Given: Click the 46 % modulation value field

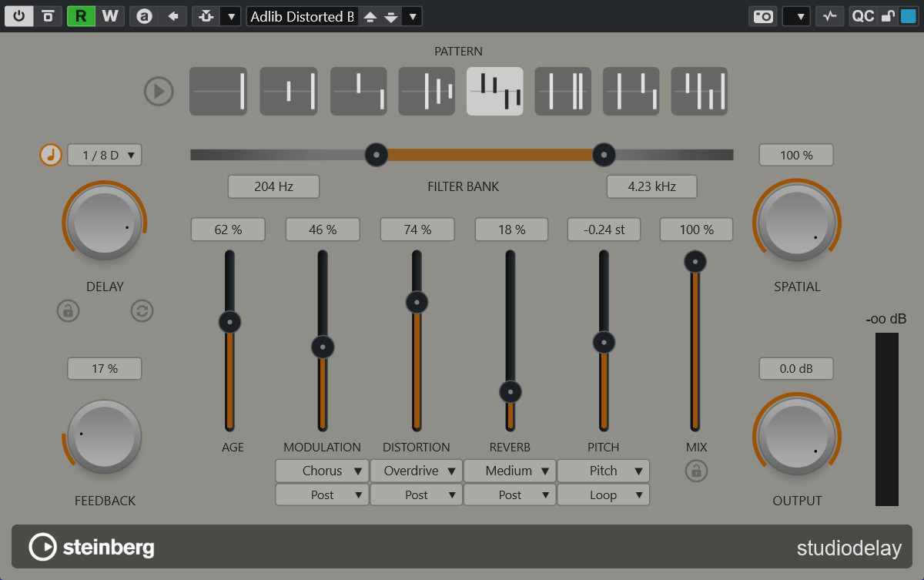Looking at the screenshot, I should (323, 230).
